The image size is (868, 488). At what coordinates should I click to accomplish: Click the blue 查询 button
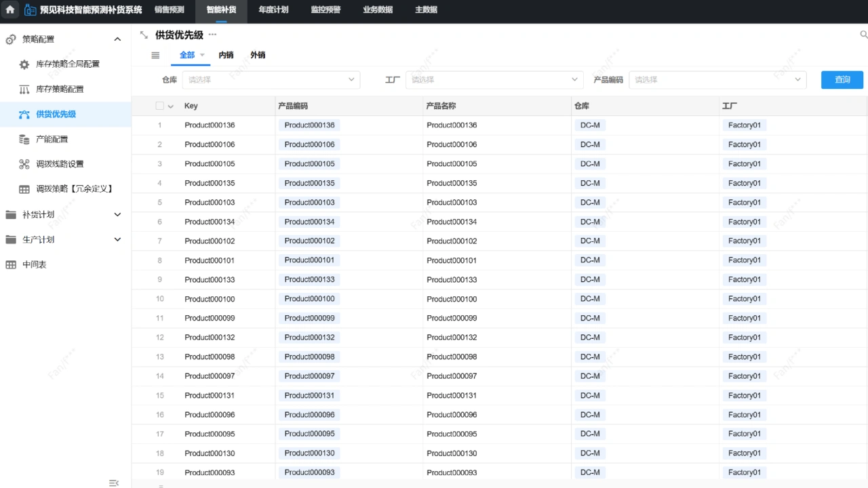[842, 80]
